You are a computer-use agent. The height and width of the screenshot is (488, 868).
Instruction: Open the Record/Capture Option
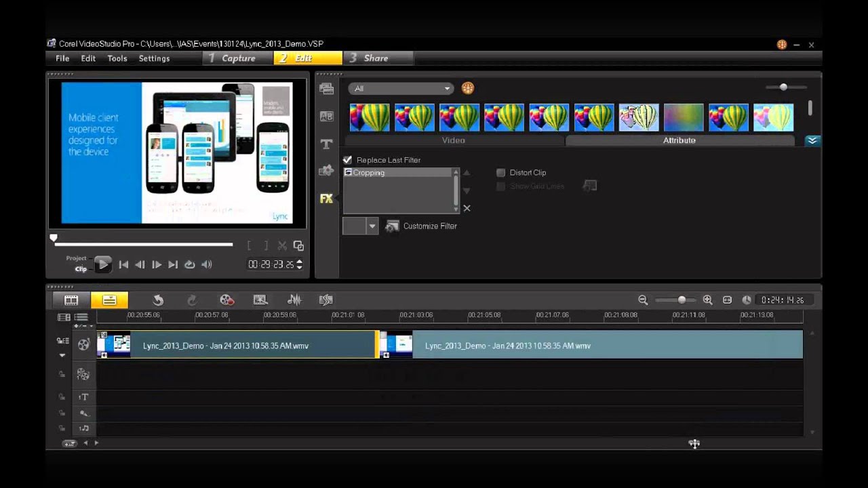(x=226, y=300)
